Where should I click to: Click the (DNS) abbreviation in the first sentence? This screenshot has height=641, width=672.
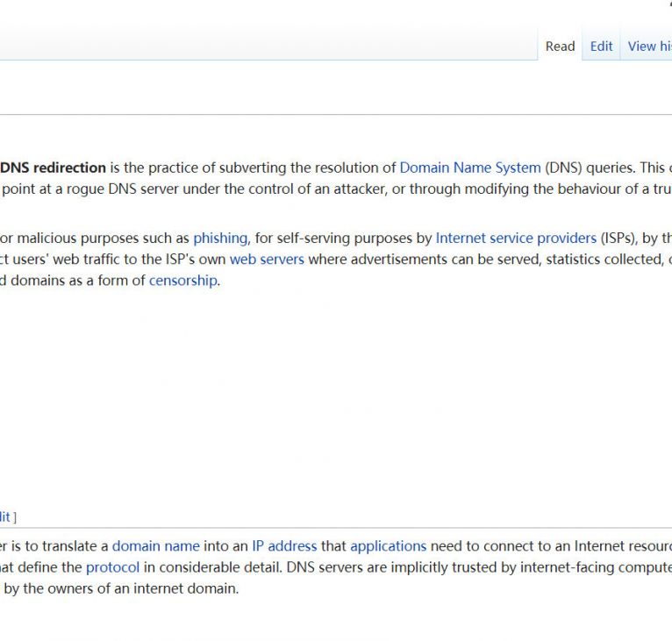[x=564, y=167]
